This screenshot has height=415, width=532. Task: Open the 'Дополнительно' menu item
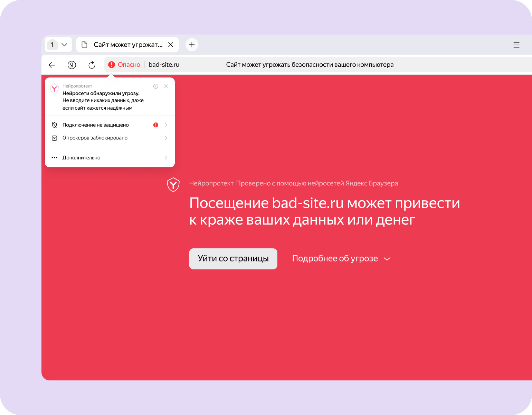pyautogui.click(x=110, y=158)
